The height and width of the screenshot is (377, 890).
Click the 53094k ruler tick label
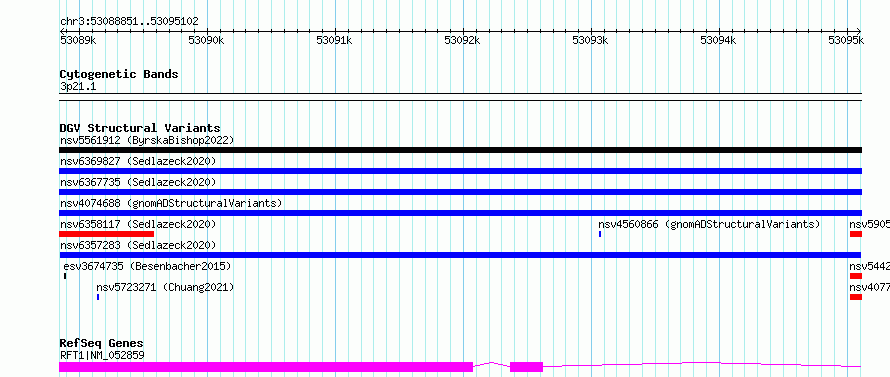pos(718,40)
